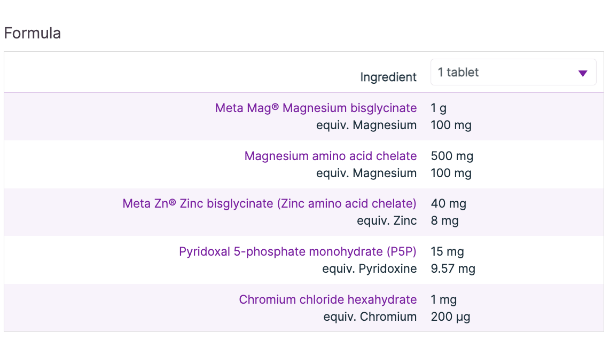
Task: Click the "equiv. Pyridoxine" label
Action: (369, 269)
